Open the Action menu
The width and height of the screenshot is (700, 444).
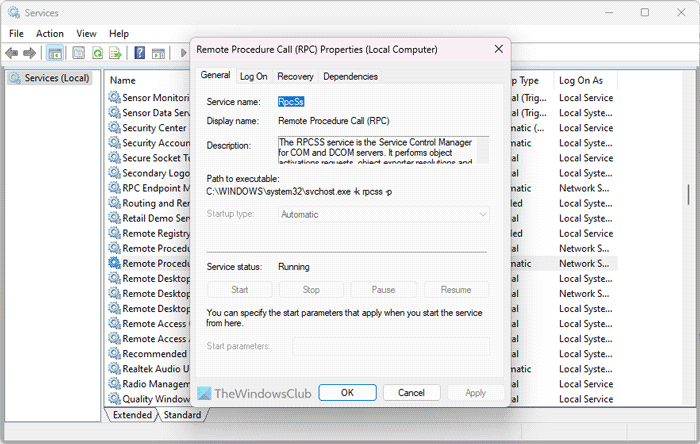[x=50, y=33]
